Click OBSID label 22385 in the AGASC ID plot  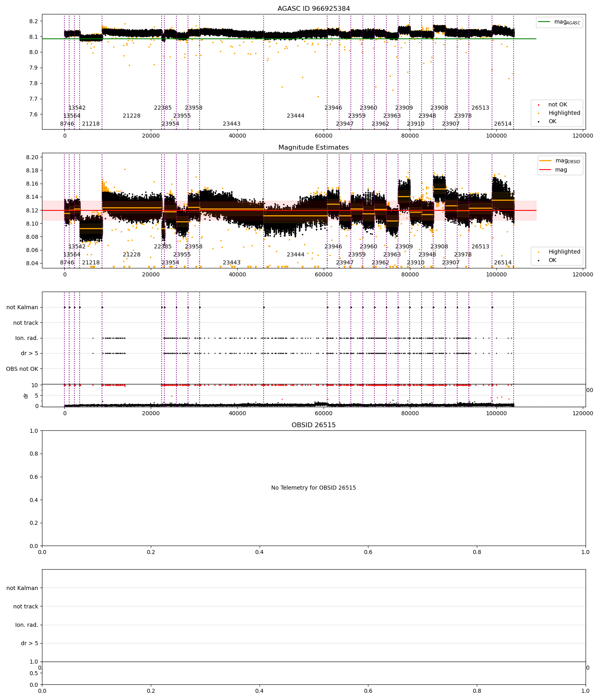pos(163,108)
